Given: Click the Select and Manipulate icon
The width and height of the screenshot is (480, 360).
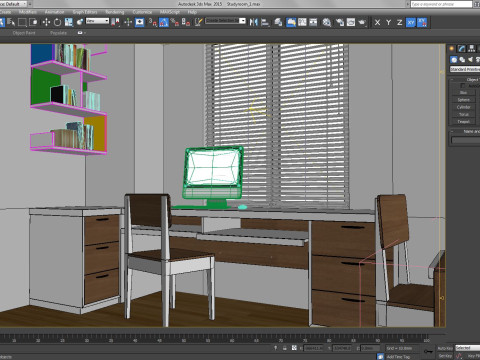Looking at the screenshot, I should click(128, 22).
